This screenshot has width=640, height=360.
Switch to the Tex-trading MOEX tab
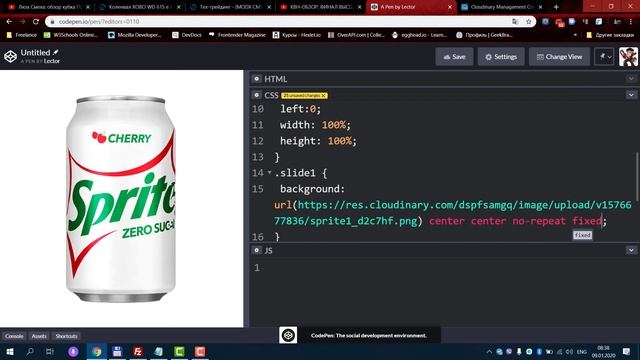[231, 7]
